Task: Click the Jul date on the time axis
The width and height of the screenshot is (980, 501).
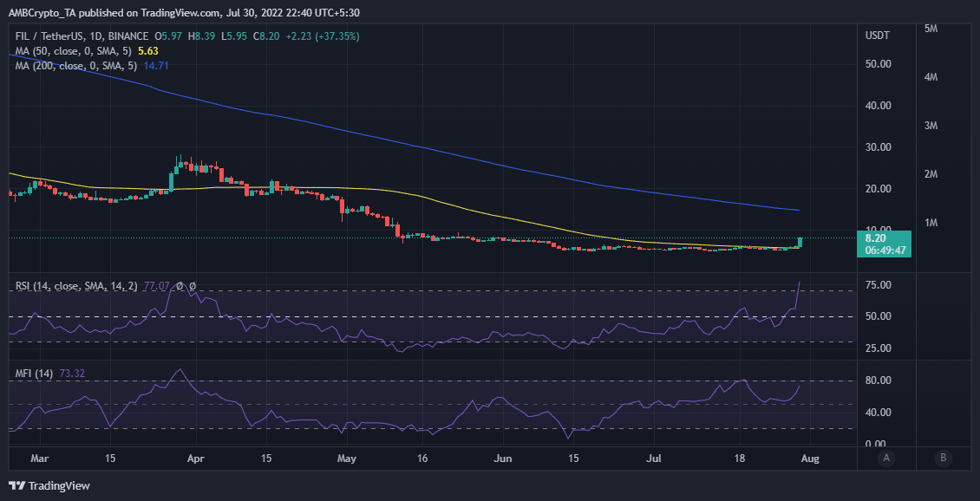Action: tap(655, 459)
